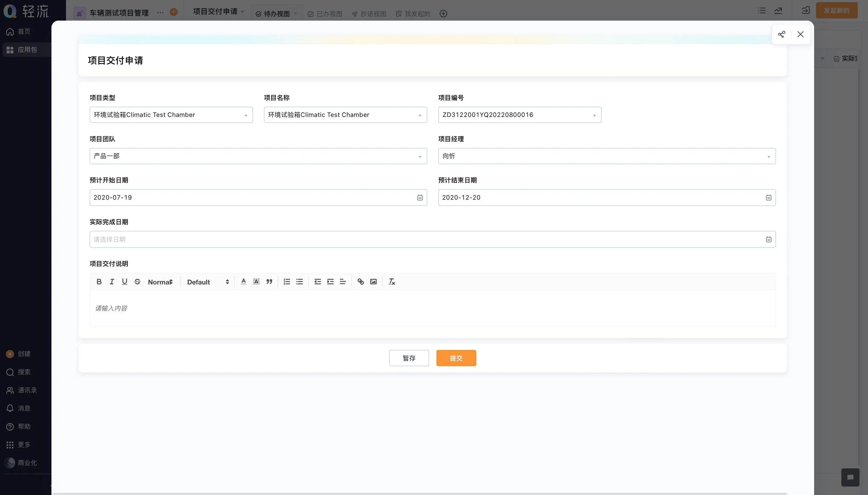
Task: Click into the 项目交付说明 content area
Action: pos(432,308)
